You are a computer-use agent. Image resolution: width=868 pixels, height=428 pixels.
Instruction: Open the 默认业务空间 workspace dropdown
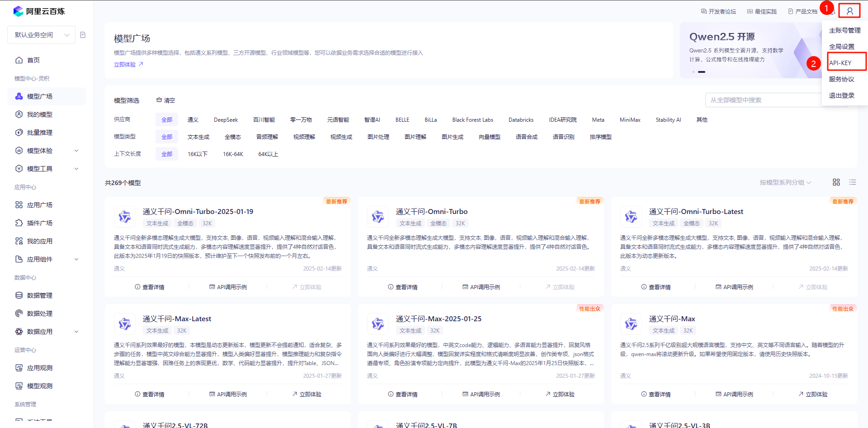(41, 35)
